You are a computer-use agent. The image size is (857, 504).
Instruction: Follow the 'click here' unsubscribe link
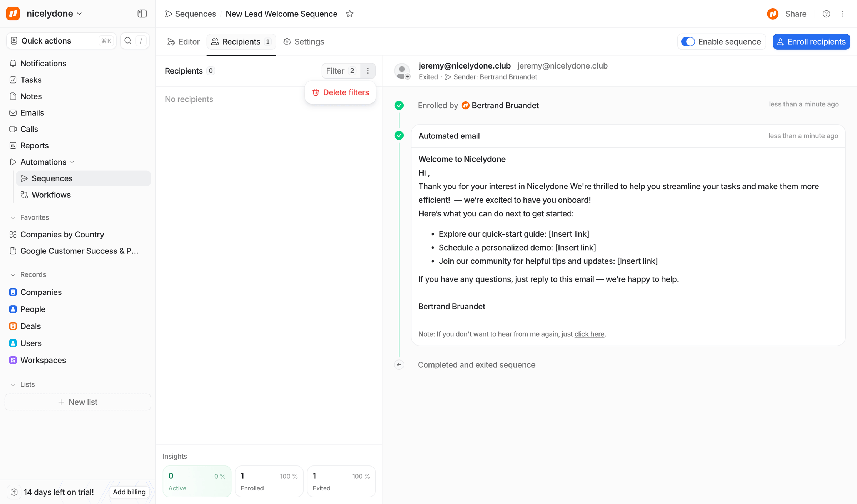tap(589, 334)
